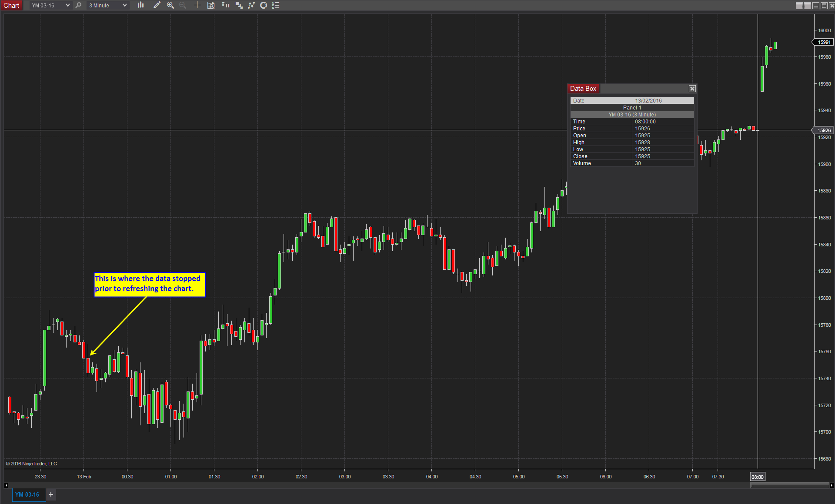Click the 15991 current price marker
This screenshot has height=504, width=835.
click(823, 42)
